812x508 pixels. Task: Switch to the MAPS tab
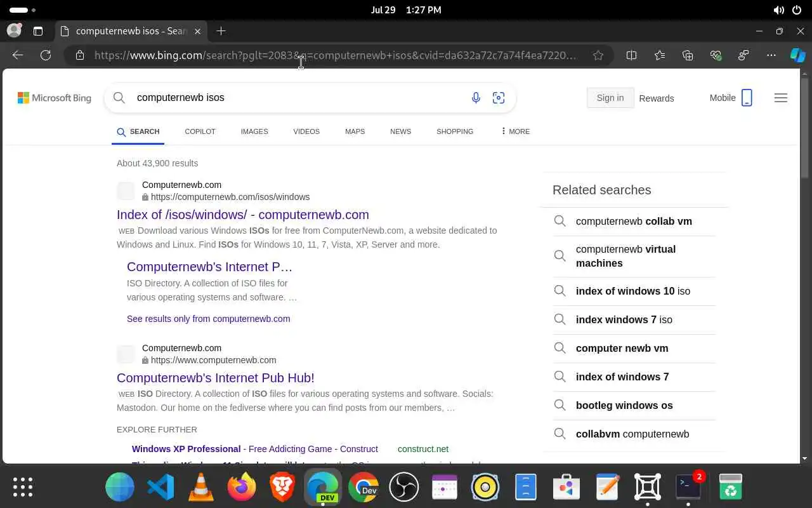pyautogui.click(x=355, y=131)
